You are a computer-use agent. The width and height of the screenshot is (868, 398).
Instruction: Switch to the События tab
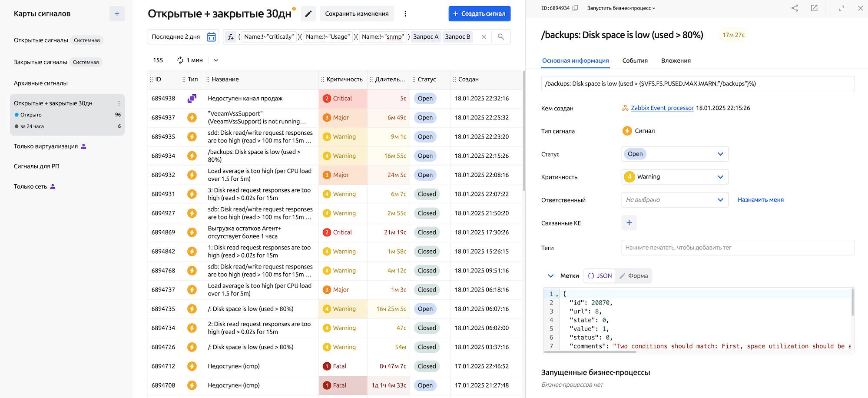635,61
